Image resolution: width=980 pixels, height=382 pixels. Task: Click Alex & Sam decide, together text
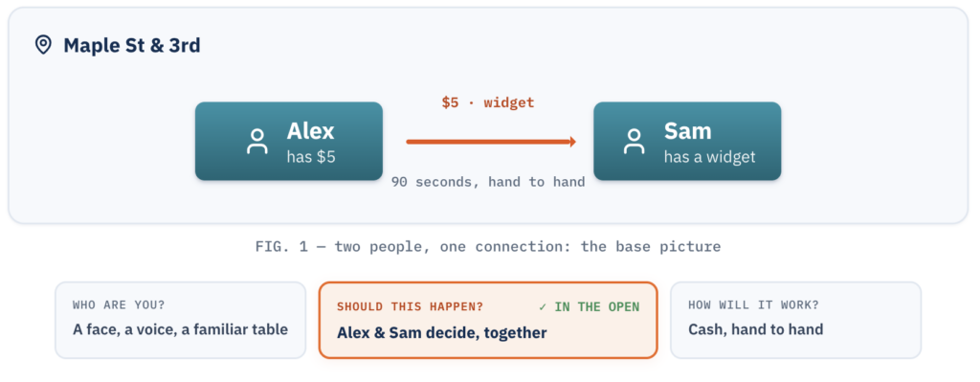click(x=442, y=332)
